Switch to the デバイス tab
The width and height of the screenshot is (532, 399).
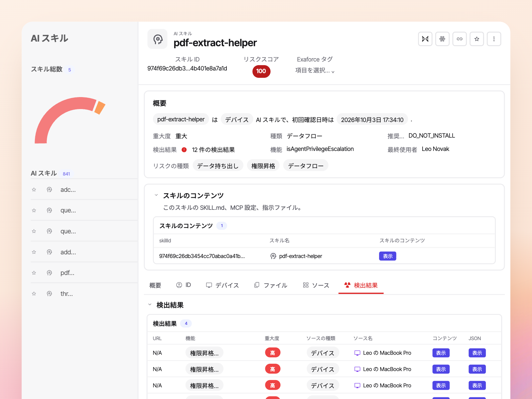(x=222, y=285)
